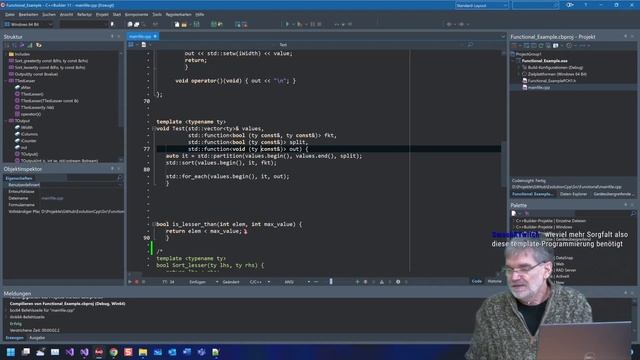
Task: Expand Zielplattformen (Windows 64 Bit) node
Action: pos(520,74)
